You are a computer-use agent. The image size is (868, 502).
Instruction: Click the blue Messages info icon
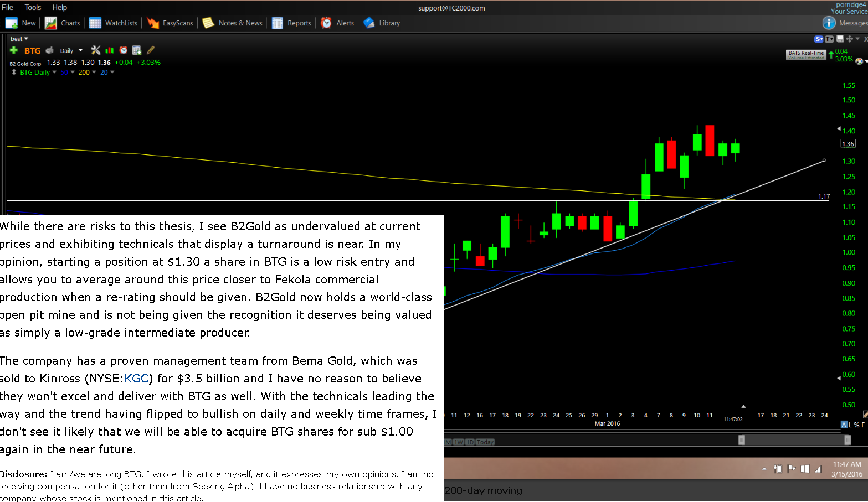[829, 23]
